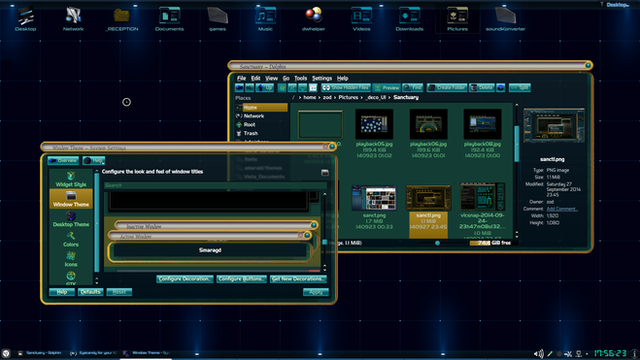The image size is (640, 360).
Task: Open the Colors settings module
Action: click(x=71, y=239)
